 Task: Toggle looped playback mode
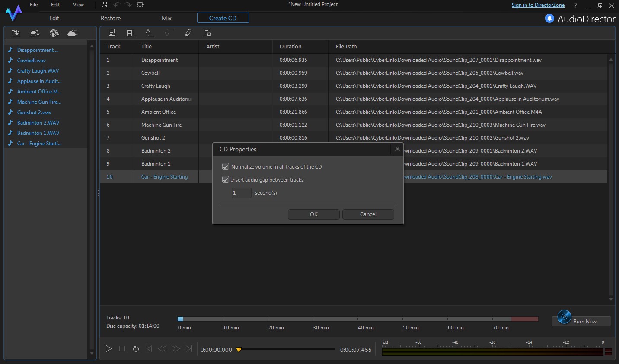(x=136, y=349)
